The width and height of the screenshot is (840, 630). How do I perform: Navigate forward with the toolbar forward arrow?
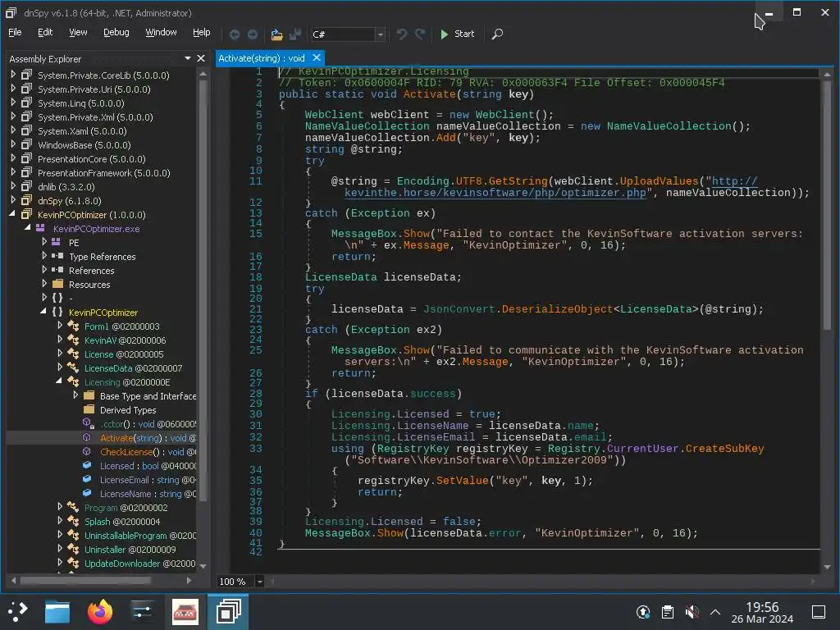pyautogui.click(x=253, y=34)
